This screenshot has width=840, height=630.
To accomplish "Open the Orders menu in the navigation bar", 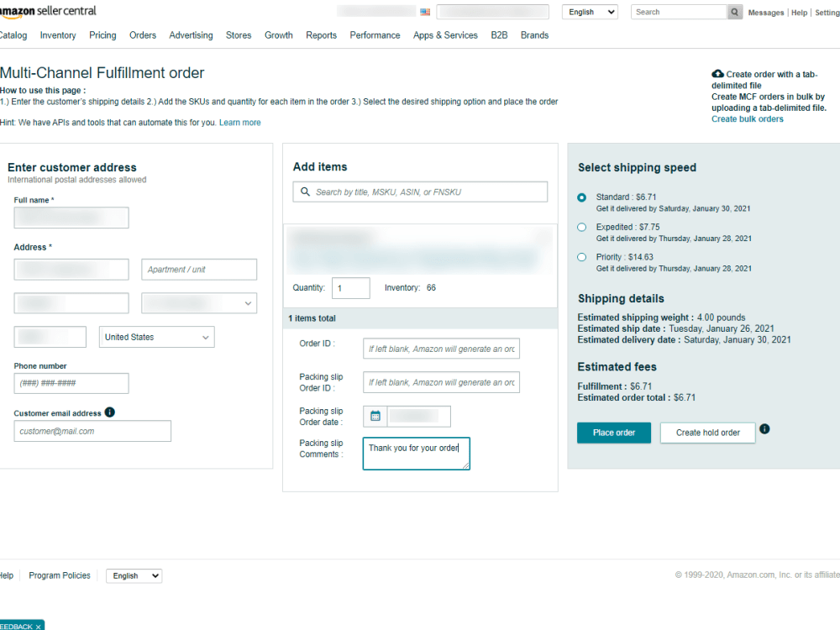I will click(143, 35).
